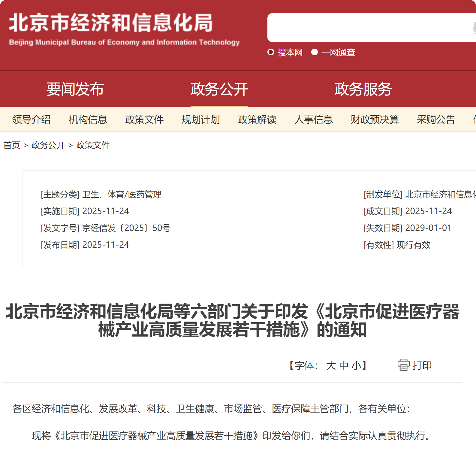The image size is (476, 469).
Task: Click the 政务公开 breadcrumb link
Action: coord(48,145)
